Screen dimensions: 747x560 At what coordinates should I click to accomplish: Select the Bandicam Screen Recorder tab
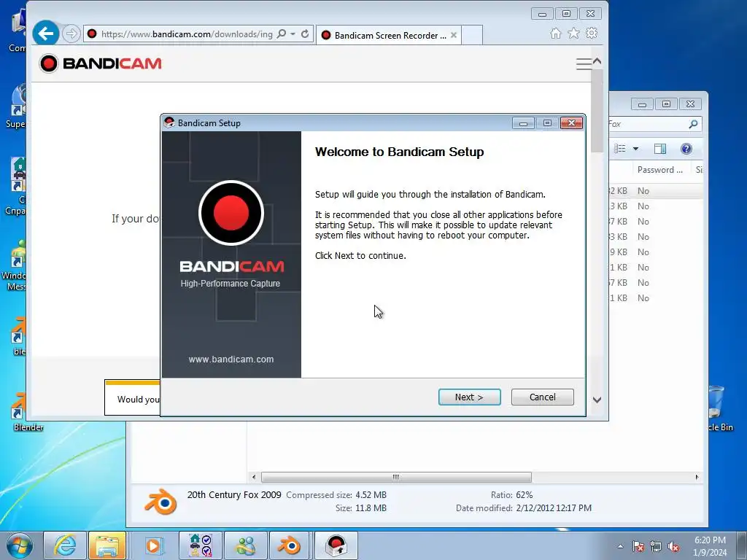pos(388,35)
